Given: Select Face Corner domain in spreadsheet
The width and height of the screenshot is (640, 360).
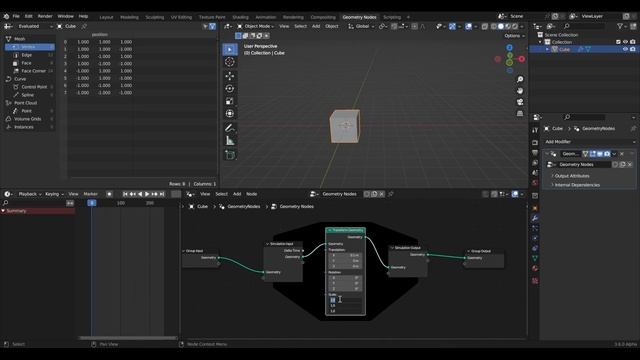Looking at the screenshot, I should pos(30,71).
